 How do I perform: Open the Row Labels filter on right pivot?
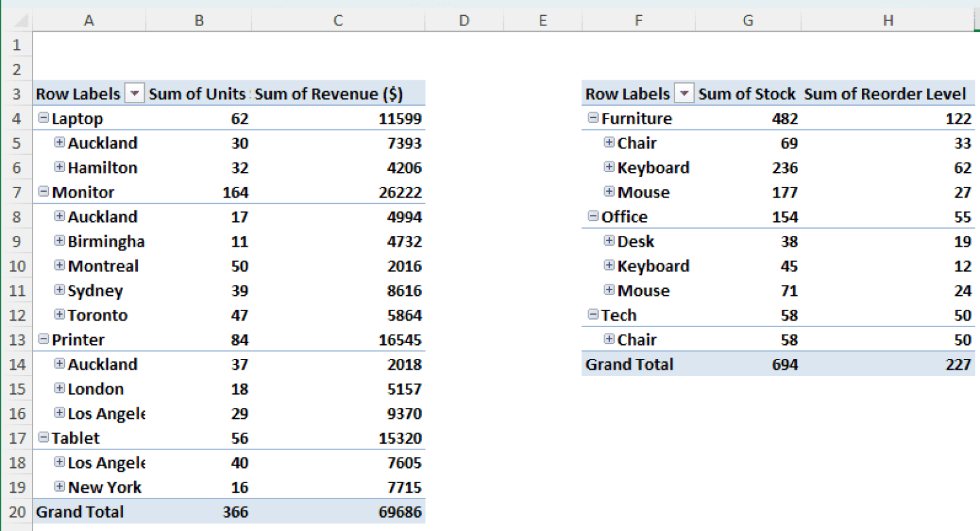click(x=683, y=93)
